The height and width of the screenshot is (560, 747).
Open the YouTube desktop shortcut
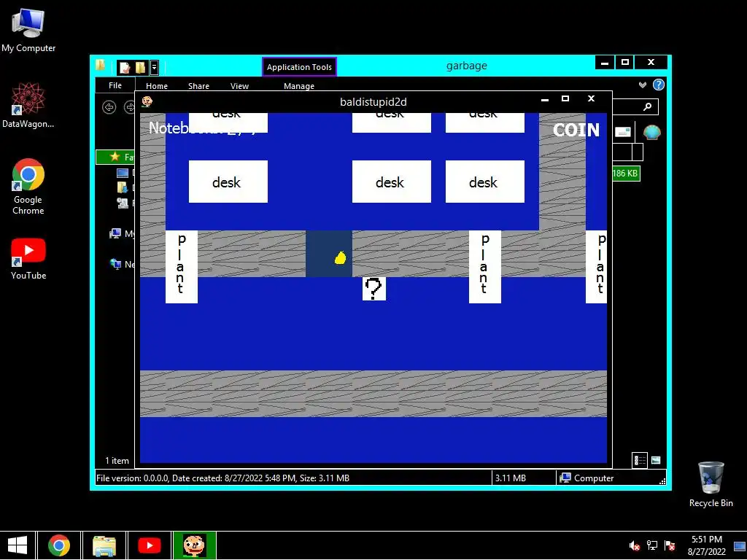(28, 259)
